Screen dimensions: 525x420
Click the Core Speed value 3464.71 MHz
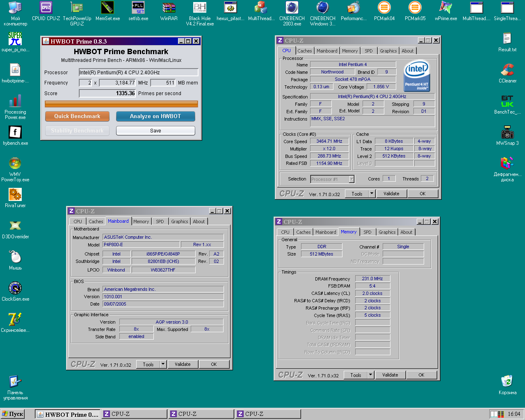329,141
